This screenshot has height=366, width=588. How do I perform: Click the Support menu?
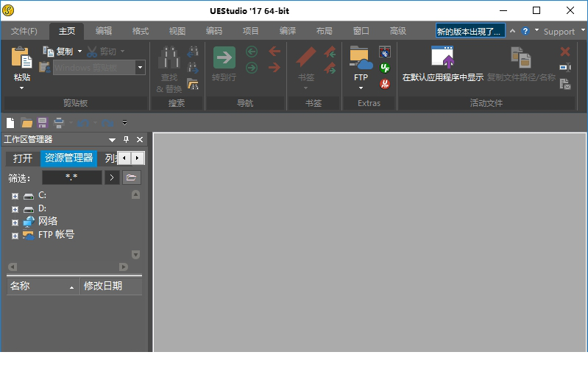pos(559,32)
